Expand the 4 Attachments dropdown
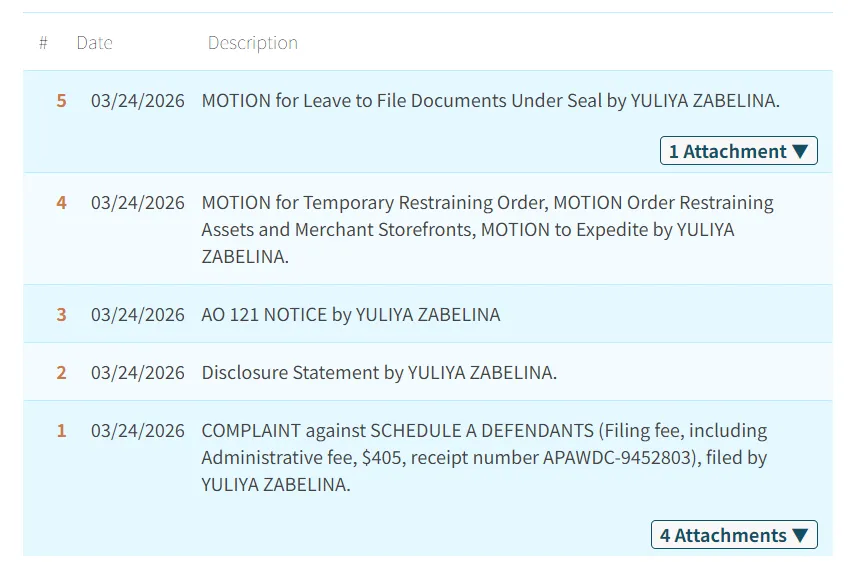The image size is (857, 572). point(733,535)
